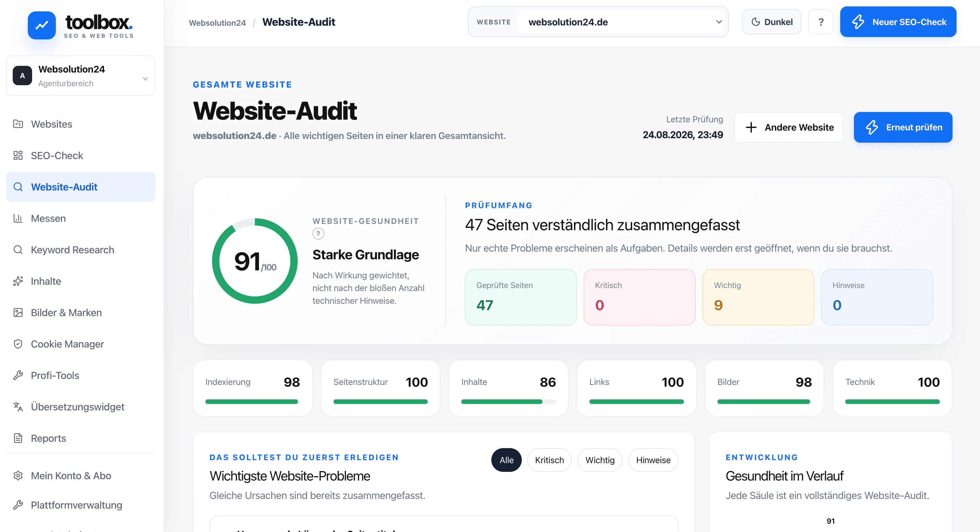
Task: Expand the Websolution24 Agenturbereich account switcher
Action: coord(81,76)
